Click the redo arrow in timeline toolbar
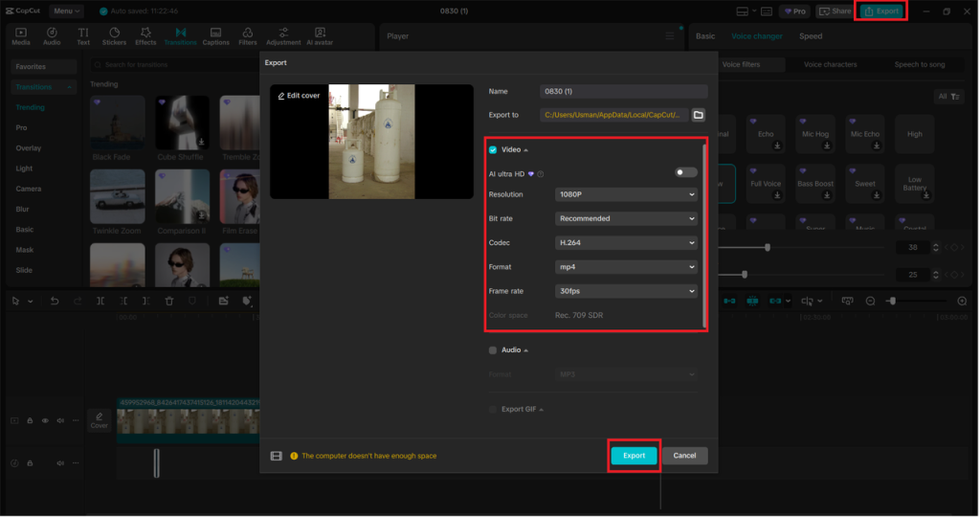Image resolution: width=980 pixels, height=517 pixels. (78, 301)
